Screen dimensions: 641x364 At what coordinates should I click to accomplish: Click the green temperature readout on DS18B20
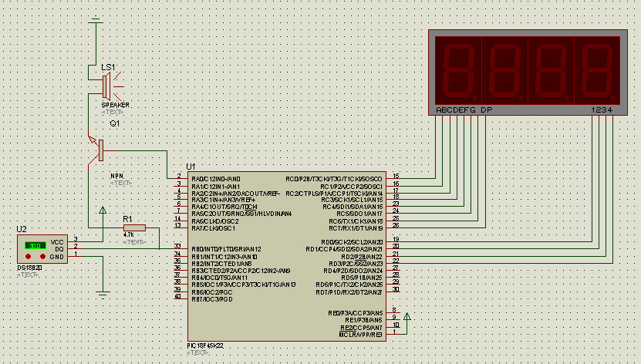pos(35,245)
